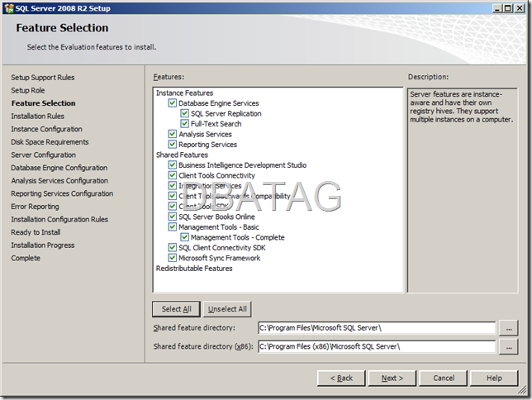Select Instance Features tree heading
The width and height of the screenshot is (532, 400).
[184, 93]
